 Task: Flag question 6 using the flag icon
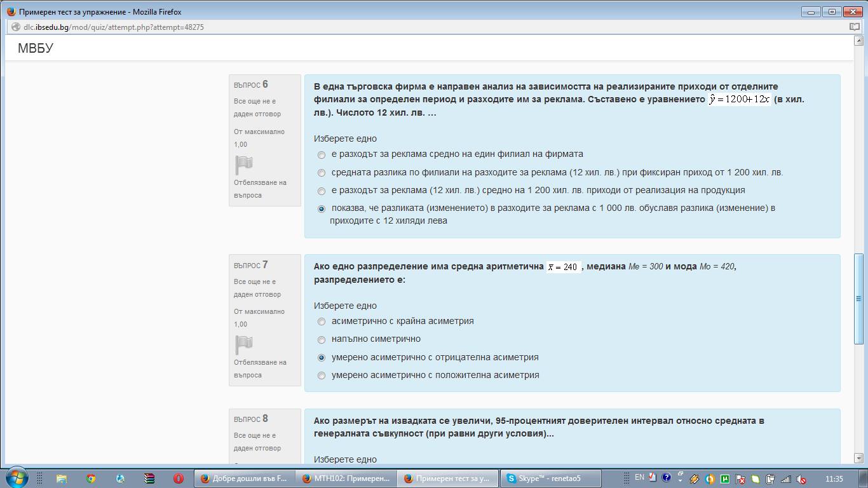[x=244, y=165]
